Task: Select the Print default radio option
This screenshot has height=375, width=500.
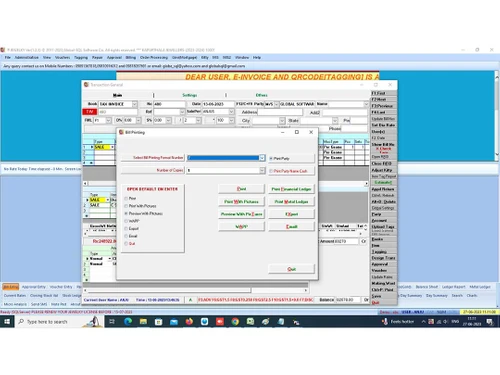Action: point(126,198)
